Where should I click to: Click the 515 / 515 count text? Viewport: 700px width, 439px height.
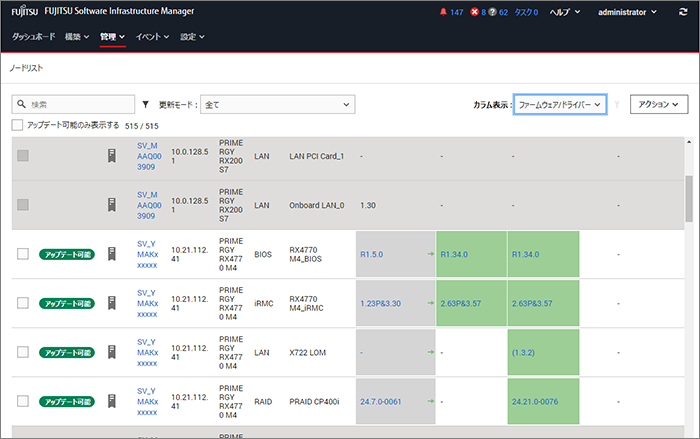pos(142,126)
